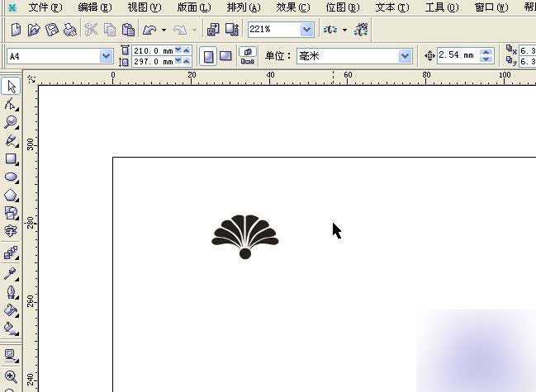Switch page to landscape orientation
Viewport: 536px width, 392px height.
tap(225, 56)
